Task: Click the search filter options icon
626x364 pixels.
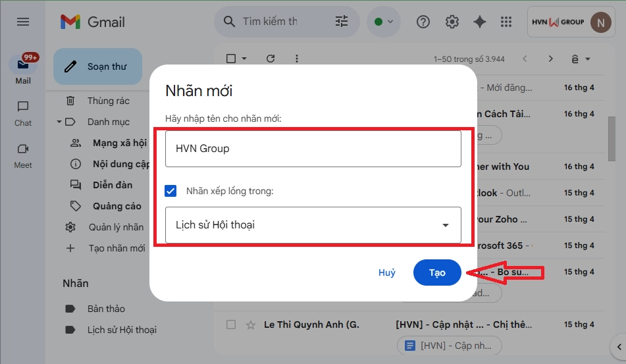Action: click(x=342, y=22)
